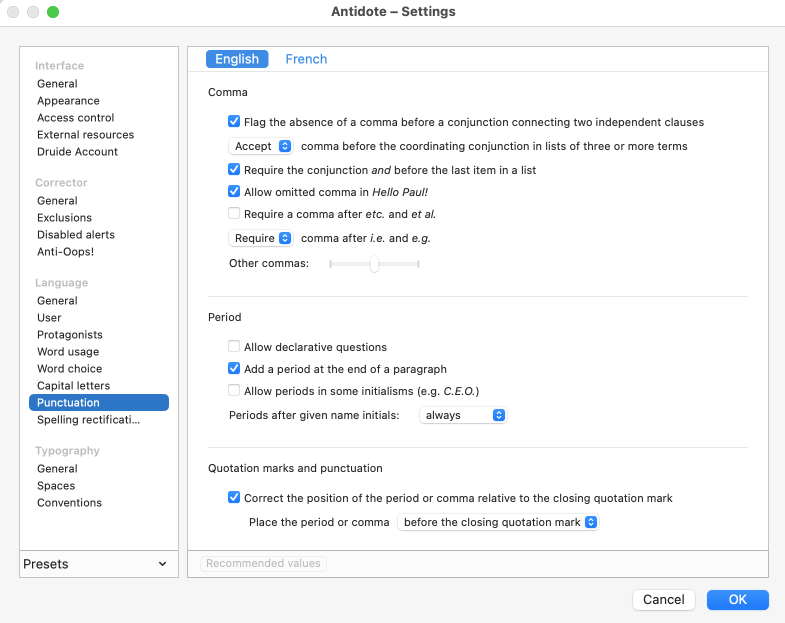Viewport: 785px width, 623px height.
Task: Check 'Require a comma after etc. and et al.'
Action: (234, 213)
